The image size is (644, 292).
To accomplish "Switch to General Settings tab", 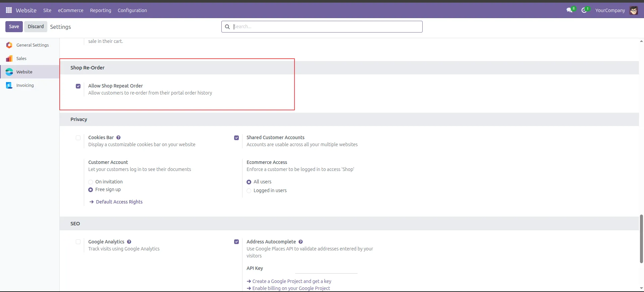I will tap(32, 45).
